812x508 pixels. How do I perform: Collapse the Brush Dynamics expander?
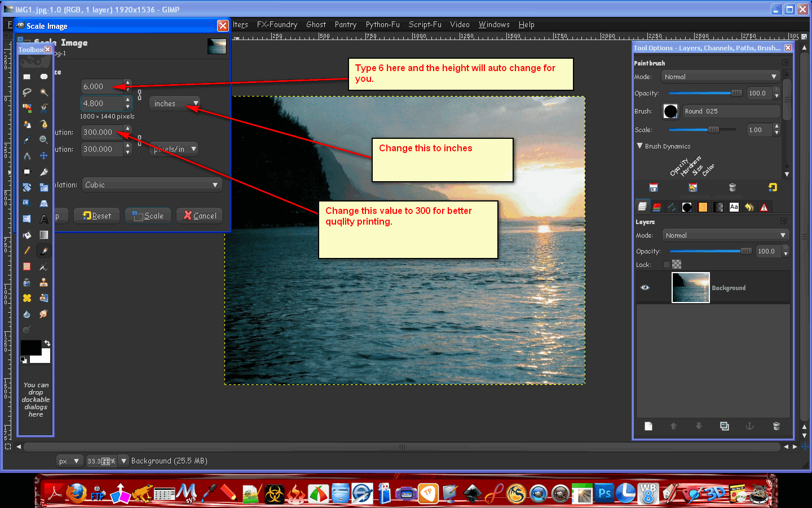pyautogui.click(x=640, y=146)
